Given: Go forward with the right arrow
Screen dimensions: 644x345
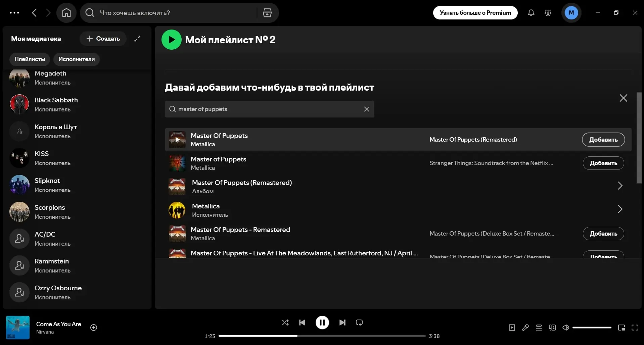Looking at the screenshot, I should (48, 13).
